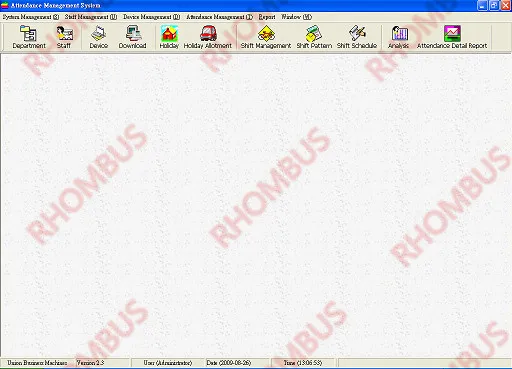The image size is (512, 369).
Task: Click the Version 2.3 status bar entry
Action: (x=90, y=363)
